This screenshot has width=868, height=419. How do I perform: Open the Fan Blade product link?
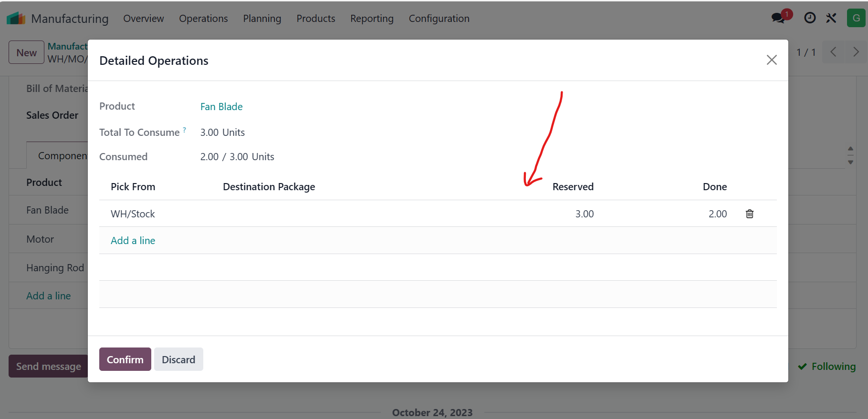coord(221,107)
